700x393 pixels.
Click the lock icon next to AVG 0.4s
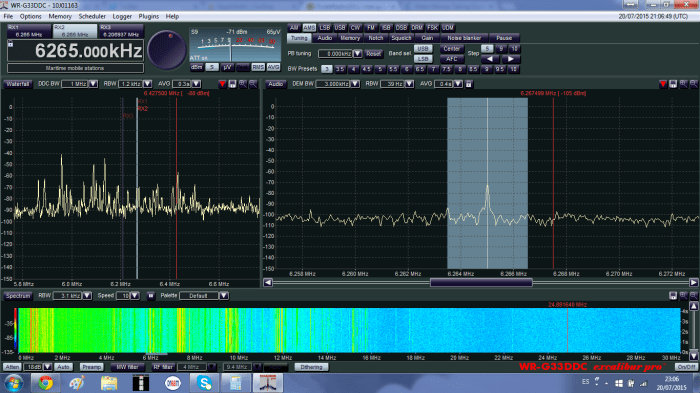coord(469,84)
